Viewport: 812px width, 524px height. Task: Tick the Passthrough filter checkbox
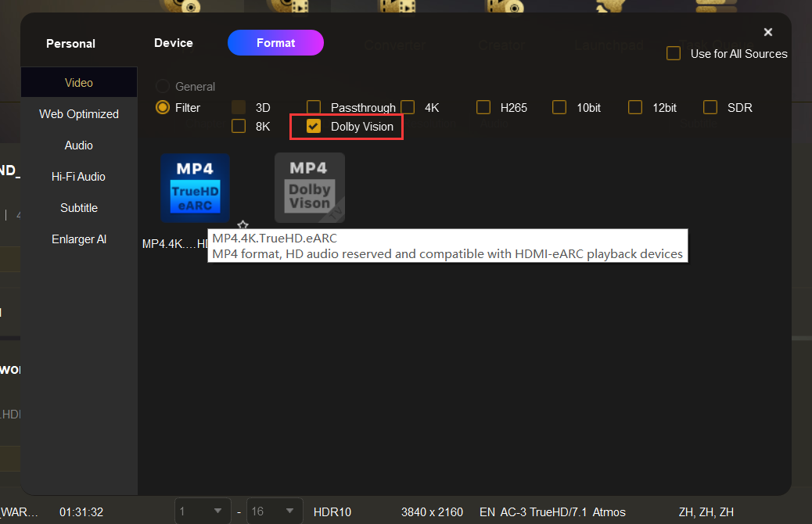[314, 107]
